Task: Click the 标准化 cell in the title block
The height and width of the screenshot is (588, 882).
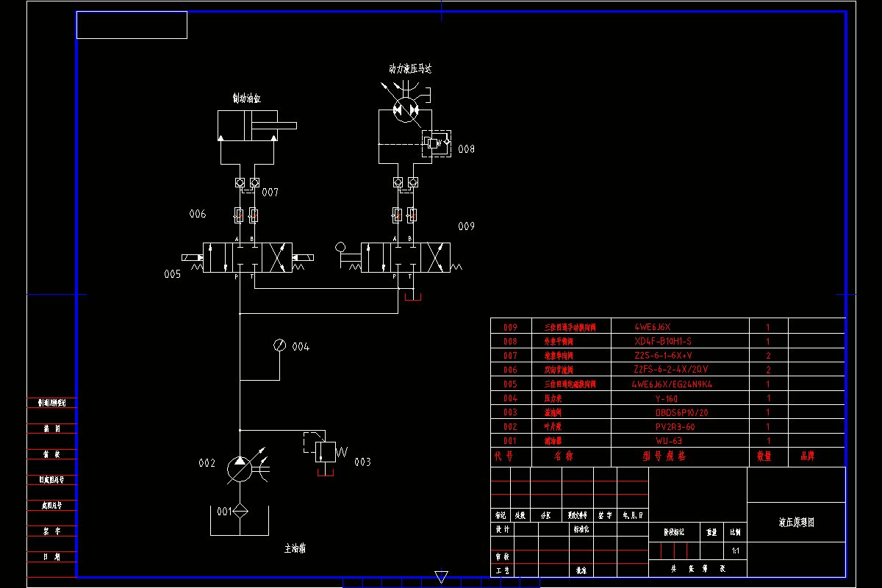Action: point(581,529)
